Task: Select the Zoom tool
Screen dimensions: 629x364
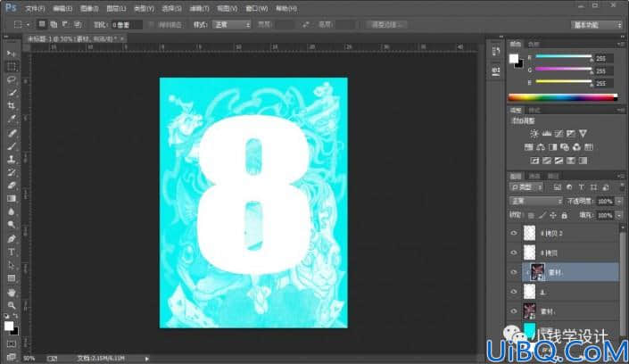Action: point(12,305)
